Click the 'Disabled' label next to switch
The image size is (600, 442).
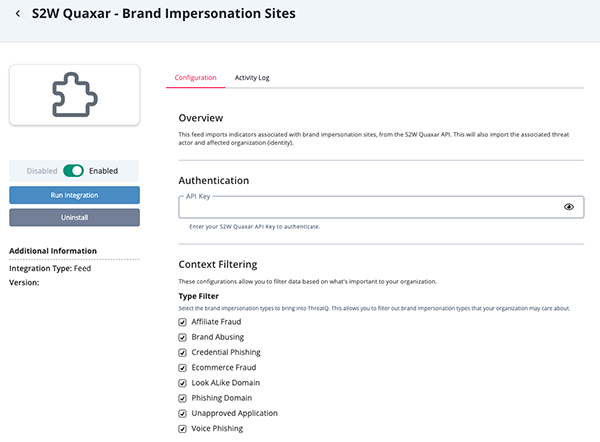[x=42, y=171]
